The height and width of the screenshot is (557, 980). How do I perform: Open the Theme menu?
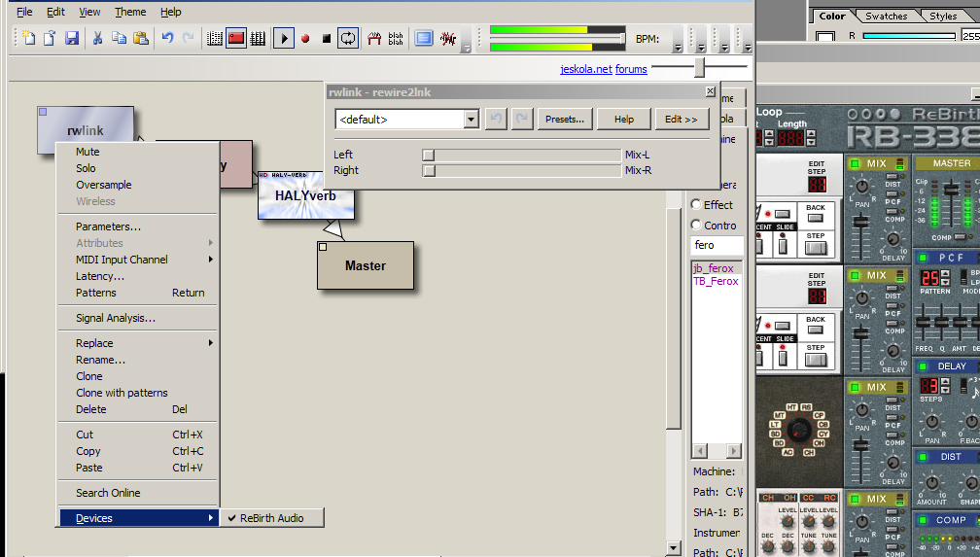click(130, 12)
